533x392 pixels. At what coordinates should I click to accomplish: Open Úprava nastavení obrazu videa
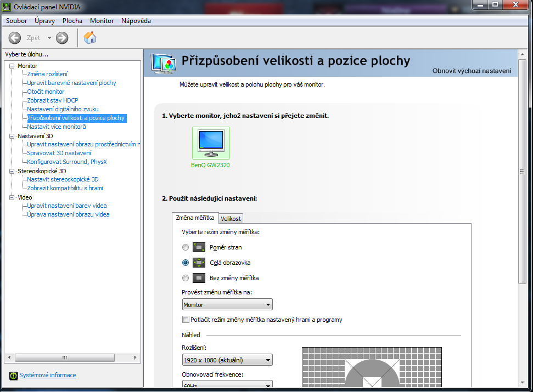[x=68, y=214]
